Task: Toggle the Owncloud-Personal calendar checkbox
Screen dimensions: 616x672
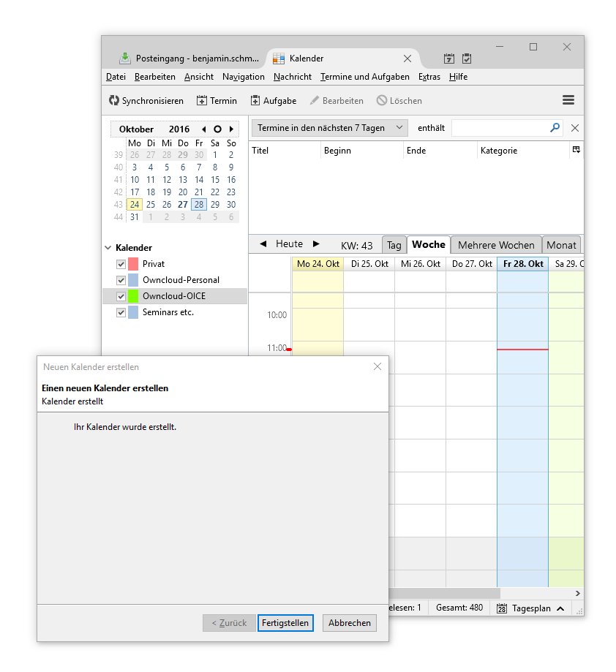Action: 121,280
